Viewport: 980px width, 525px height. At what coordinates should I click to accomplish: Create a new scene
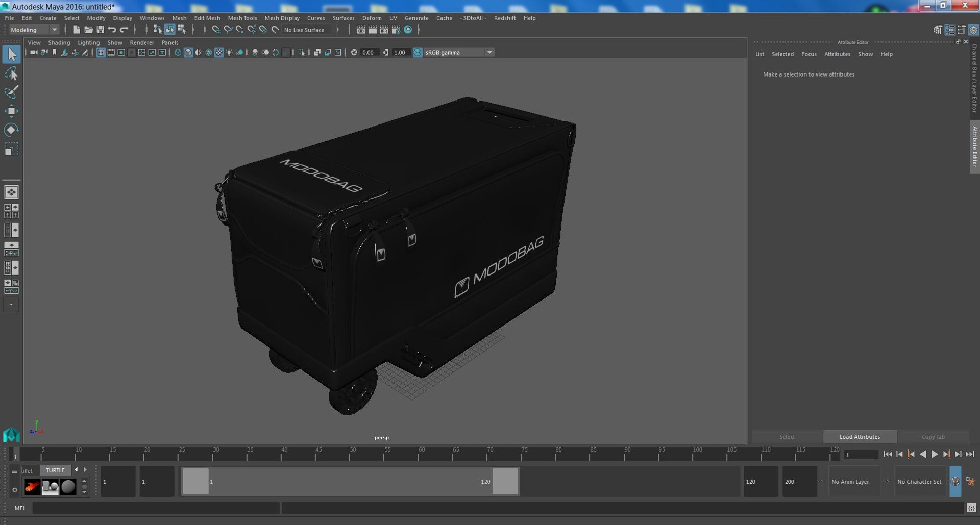point(77,30)
